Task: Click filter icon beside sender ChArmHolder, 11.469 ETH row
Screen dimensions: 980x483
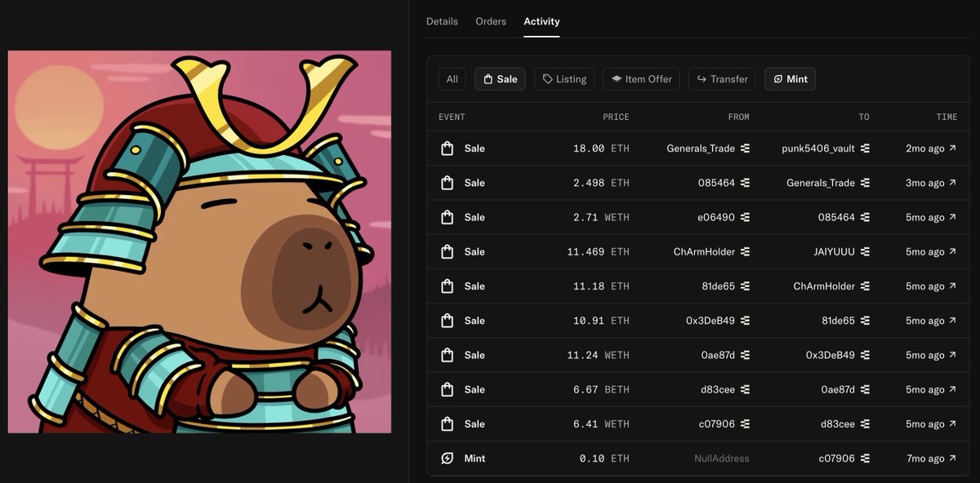Action: tap(745, 251)
